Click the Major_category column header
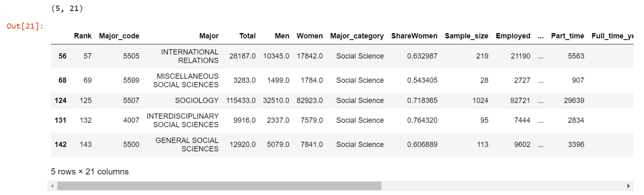The image size is (644, 195). coord(357,36)
